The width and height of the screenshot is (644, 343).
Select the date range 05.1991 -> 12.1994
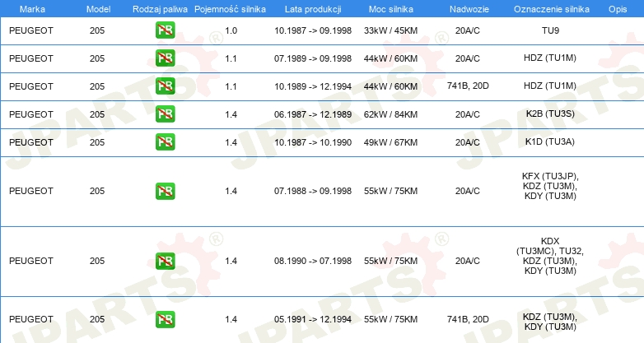coord(313,319)
